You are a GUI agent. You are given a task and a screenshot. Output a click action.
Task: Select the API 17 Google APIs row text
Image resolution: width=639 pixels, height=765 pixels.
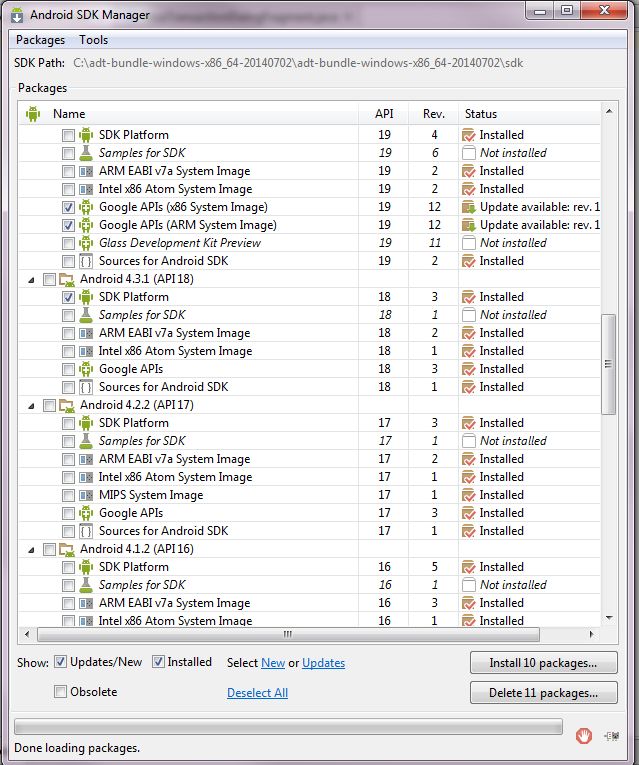[x=131, y=513]
